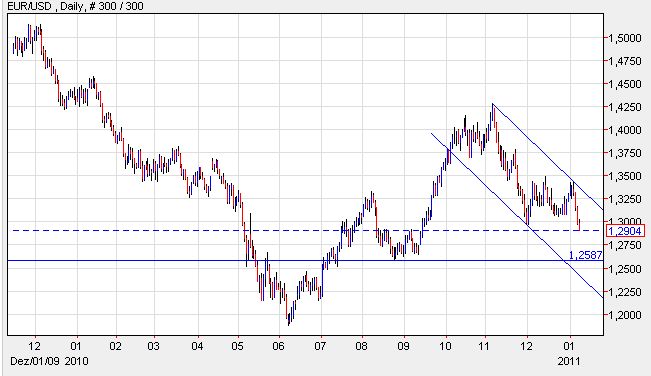Click the month 10 axis label
The image size is (651, 376).
click(x=445, y=346)
